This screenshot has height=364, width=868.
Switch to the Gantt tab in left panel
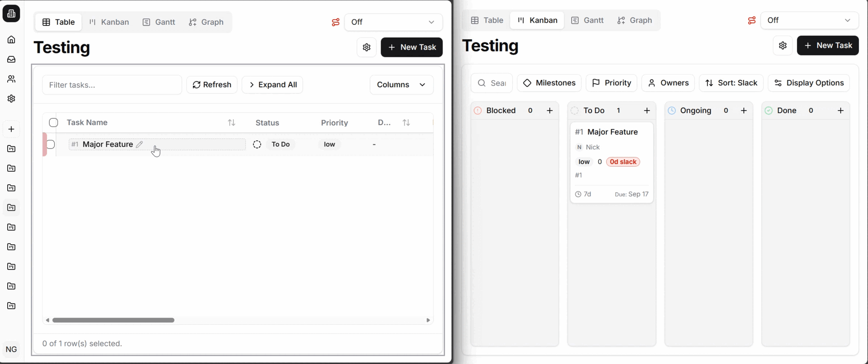coord(159,22)
